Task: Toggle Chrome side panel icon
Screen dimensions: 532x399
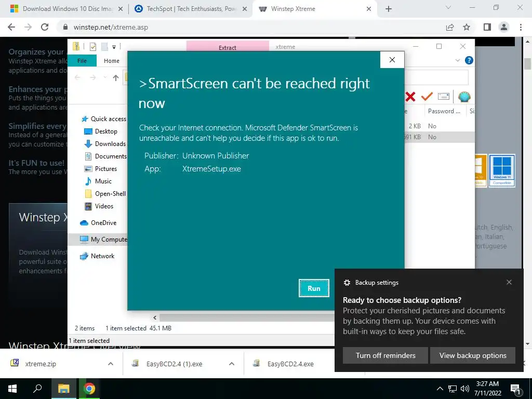Action: coord(487,27)
